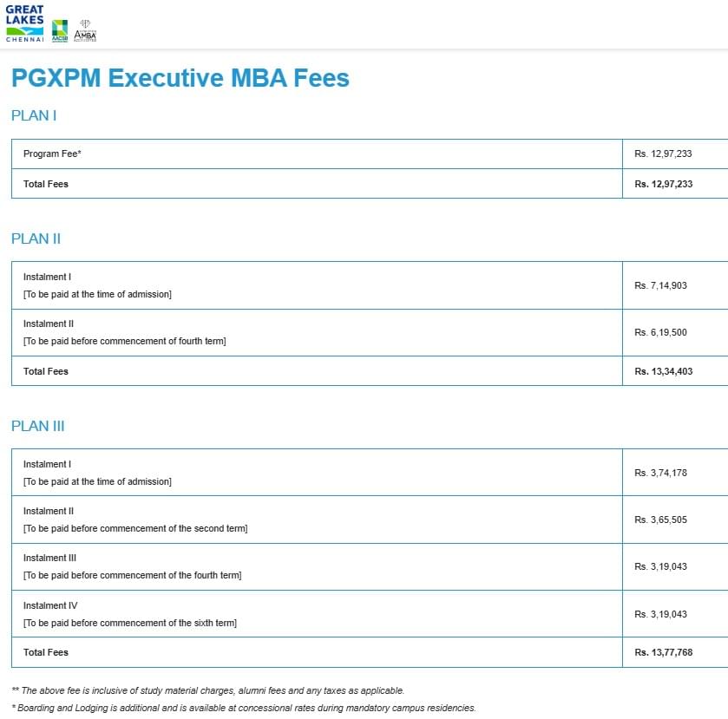Click Plan II total Rs. 13,34,403

pyautogui.click(x=663, y=371)
